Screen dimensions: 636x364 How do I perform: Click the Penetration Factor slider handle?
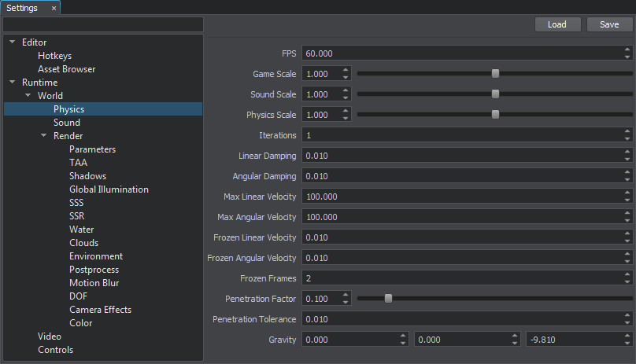click(388, 299)
